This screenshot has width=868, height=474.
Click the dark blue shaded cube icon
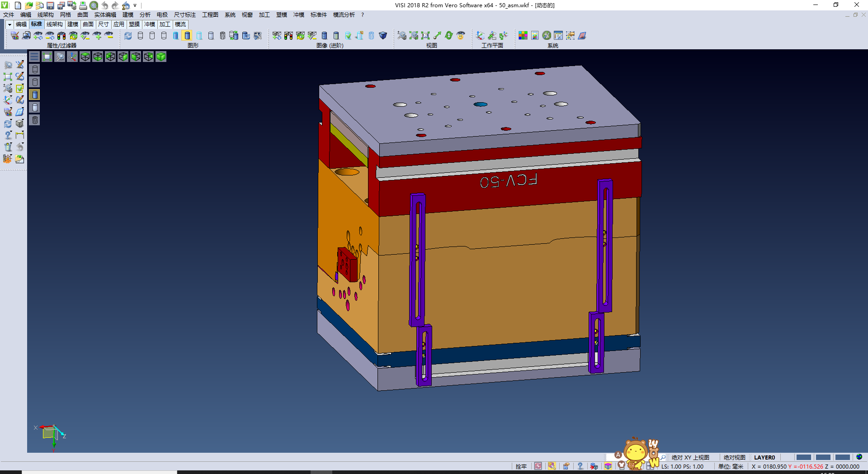click(383, 36)
